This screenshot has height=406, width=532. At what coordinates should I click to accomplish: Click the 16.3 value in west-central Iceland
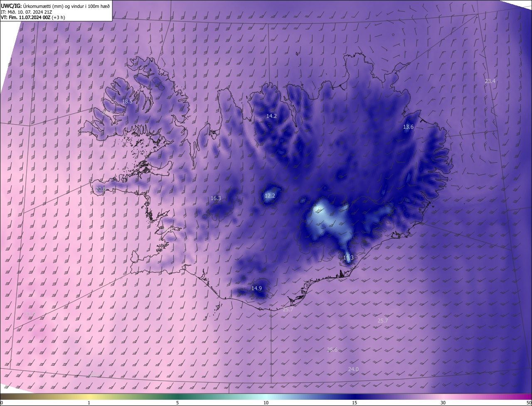click(216, 198)
